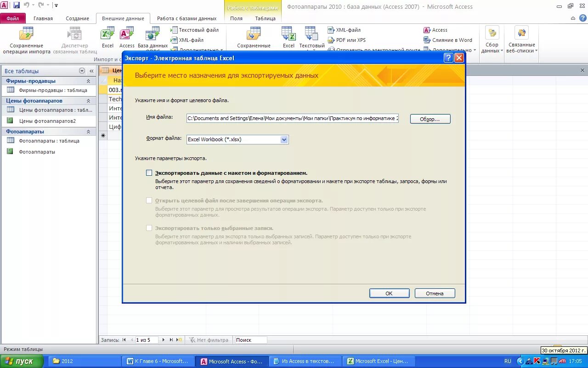Click the Пуск start button
Screen dimensions: 588x368
(22, 361)
